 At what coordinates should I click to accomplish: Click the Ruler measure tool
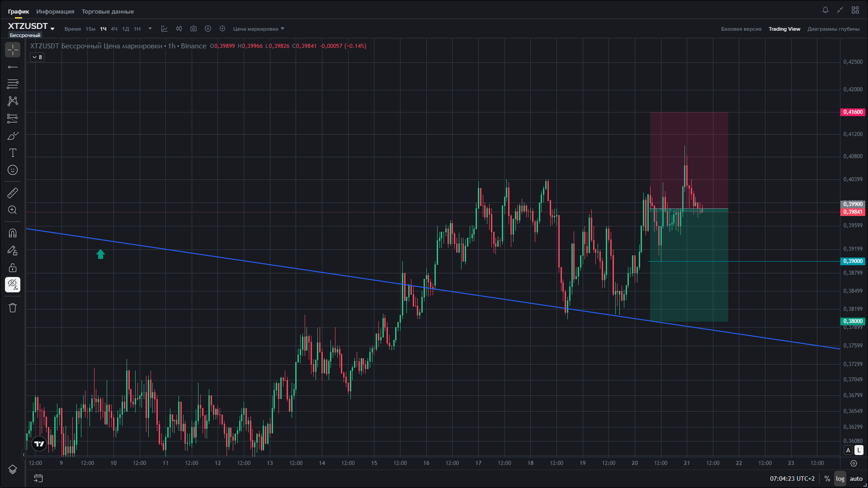tap(13, 193)
